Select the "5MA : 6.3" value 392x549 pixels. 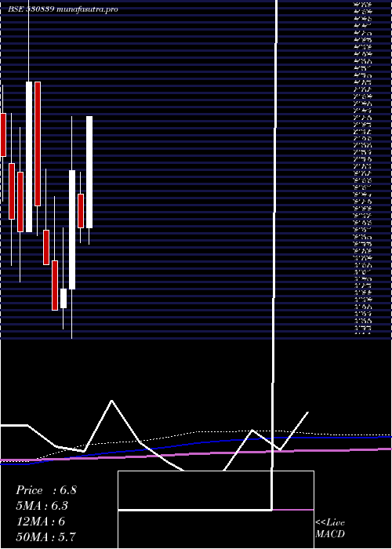(42, 506)
